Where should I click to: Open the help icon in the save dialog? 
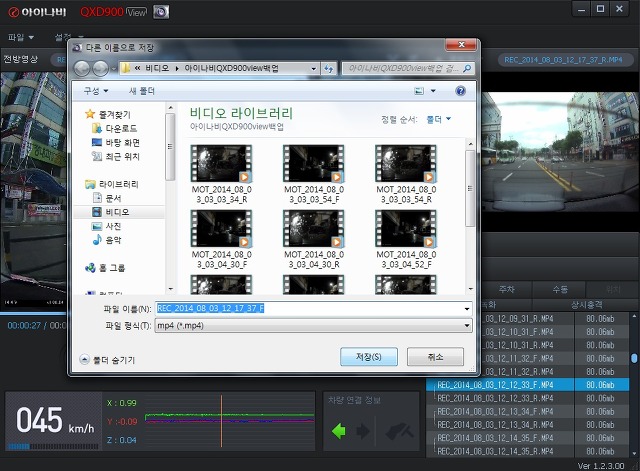(460, 91)
